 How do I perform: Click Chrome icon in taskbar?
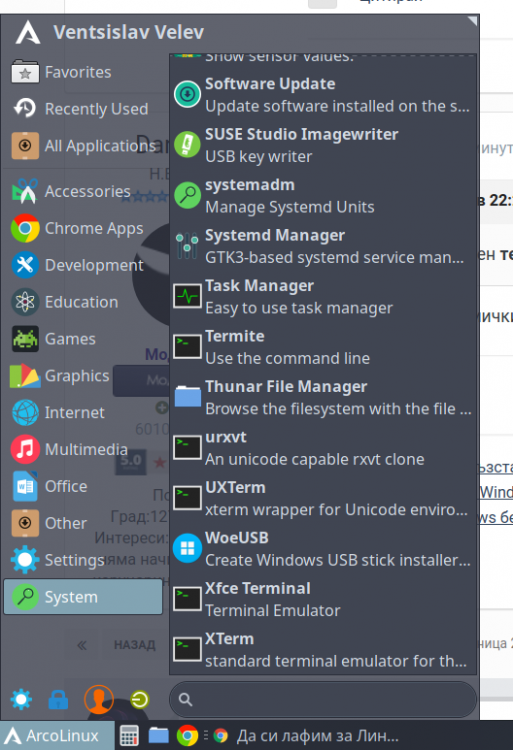tap(187, 735)
